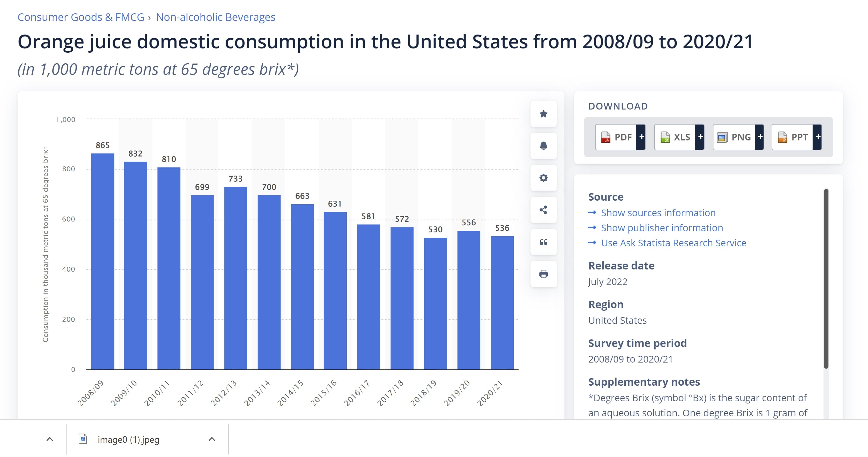Show sources information

(658, 213)
